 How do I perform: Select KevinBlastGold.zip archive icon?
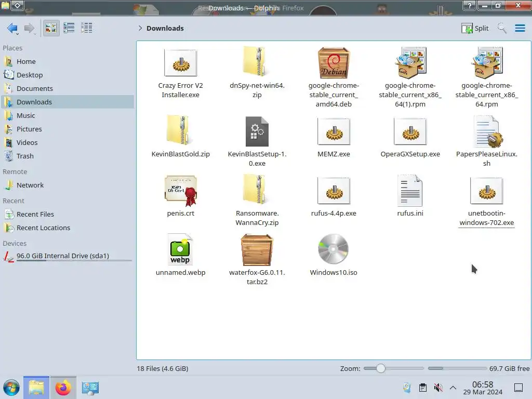click(180, 130)
